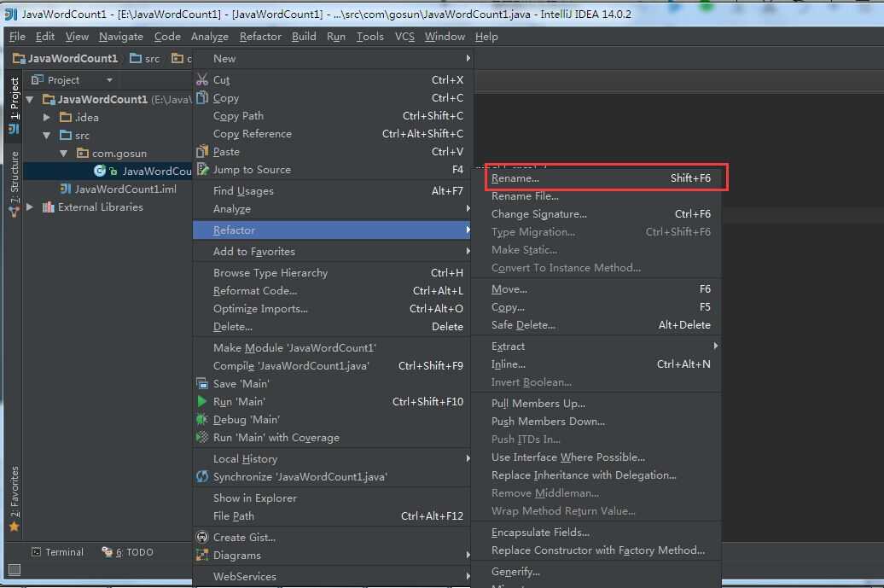Open the Project view dropdown arrow
Screen dimensions: 884x588
tap(109, 80)
